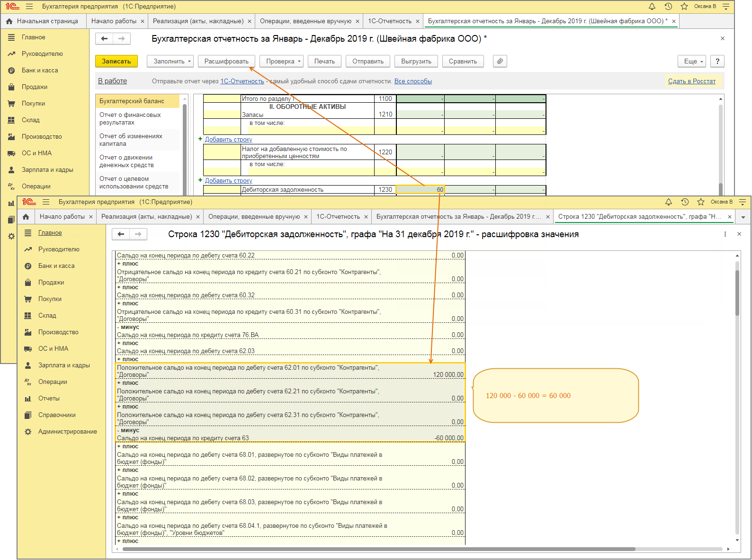The image size is (752, 560).
Task: Click the Сравнить button
Action: (463, 61)
